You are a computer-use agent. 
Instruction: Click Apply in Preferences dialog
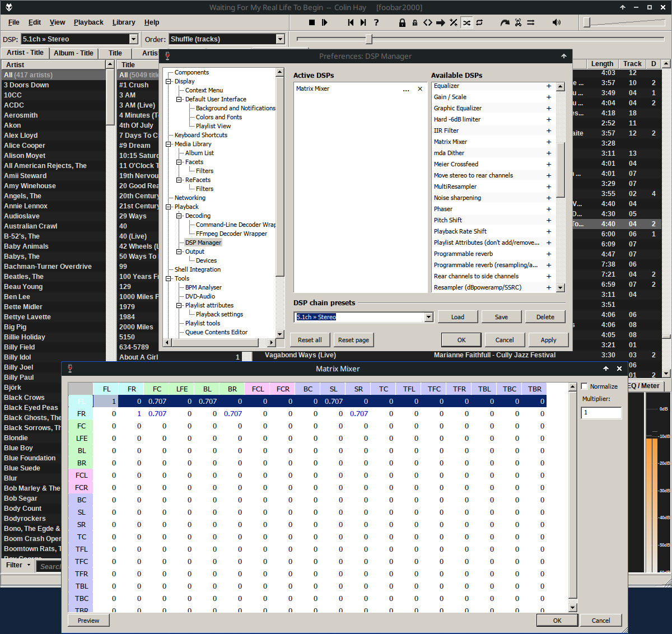[x=548, y=340]
